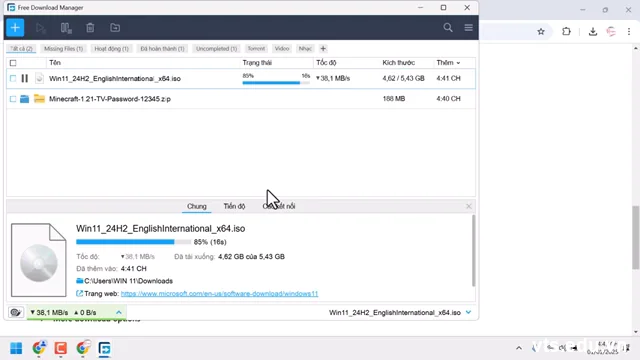Click the 4:40 CH added time cell

(448, 98)
